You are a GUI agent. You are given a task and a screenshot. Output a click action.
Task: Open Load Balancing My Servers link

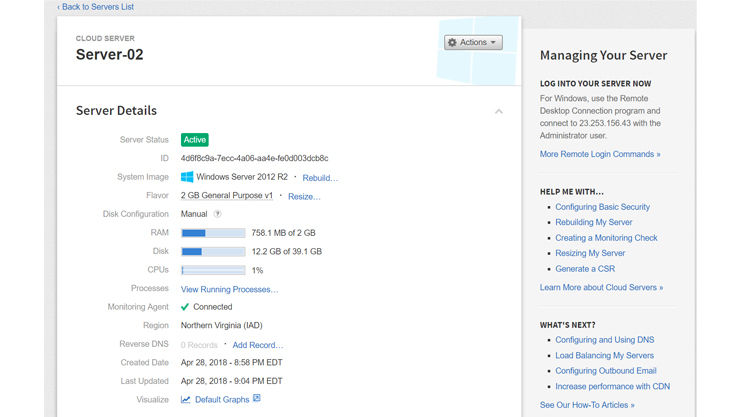pos(605,355)
